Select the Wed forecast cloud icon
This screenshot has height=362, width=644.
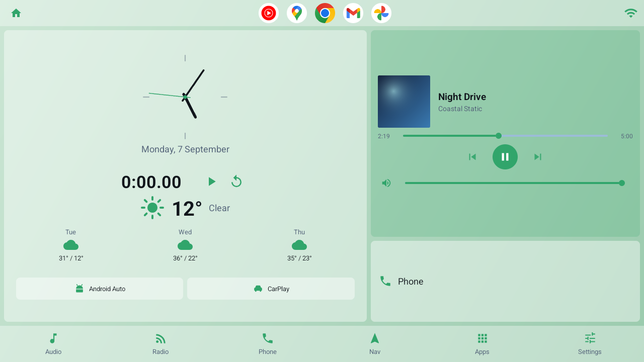(x=185, y=245)
